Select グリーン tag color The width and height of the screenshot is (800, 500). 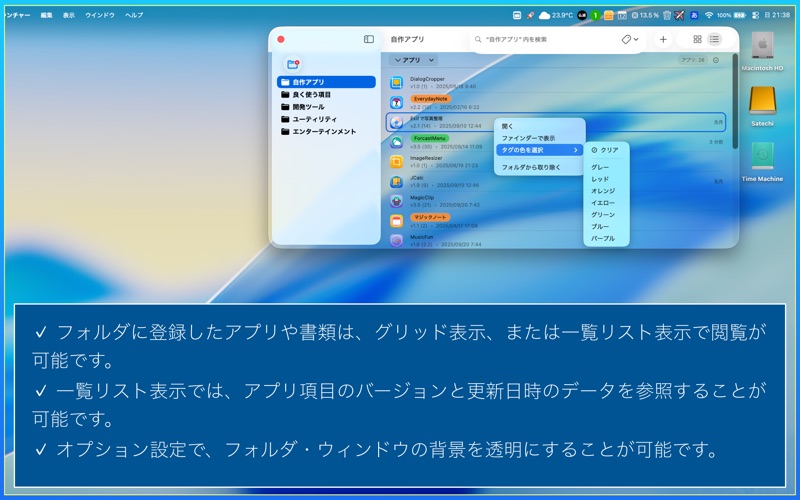click(x=606, y=215)
